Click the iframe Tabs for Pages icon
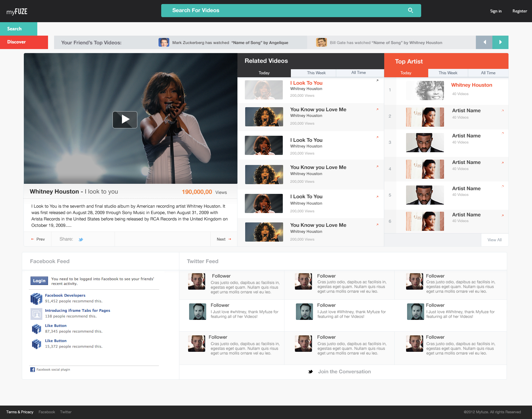532x419 pixels. click(x=36, y=314)
